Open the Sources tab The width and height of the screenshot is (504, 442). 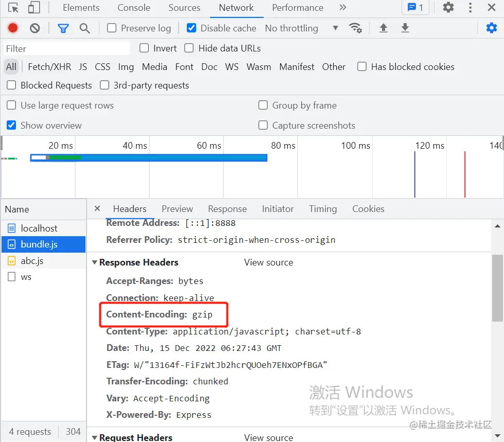pyautogui.click(x=184, y=7)
